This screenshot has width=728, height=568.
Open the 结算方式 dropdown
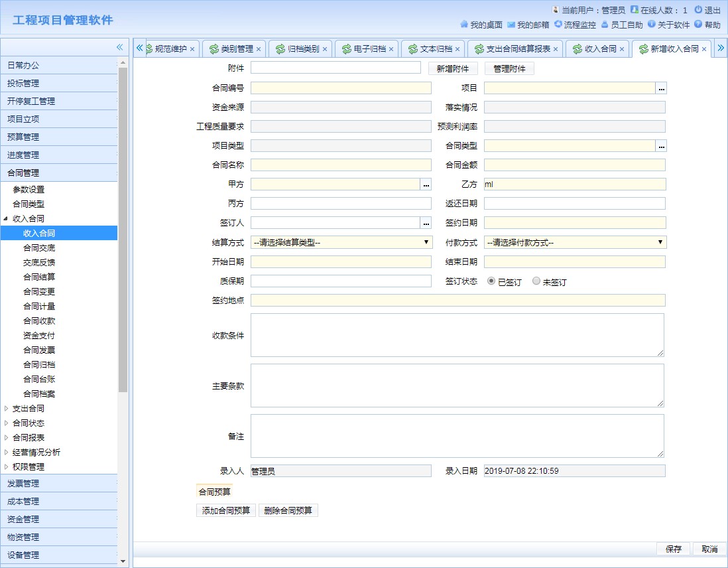[341, 242]
